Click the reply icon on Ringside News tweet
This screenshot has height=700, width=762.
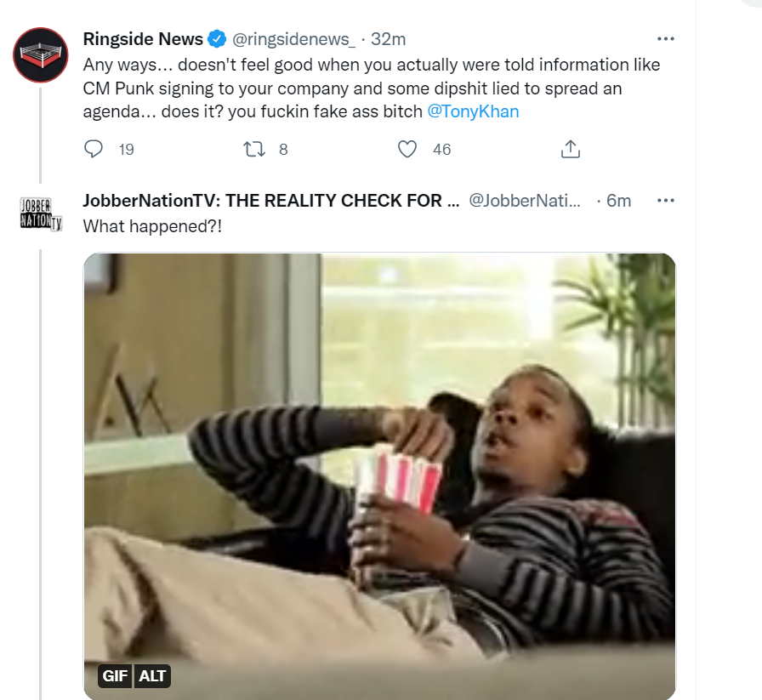coord(94,149)
